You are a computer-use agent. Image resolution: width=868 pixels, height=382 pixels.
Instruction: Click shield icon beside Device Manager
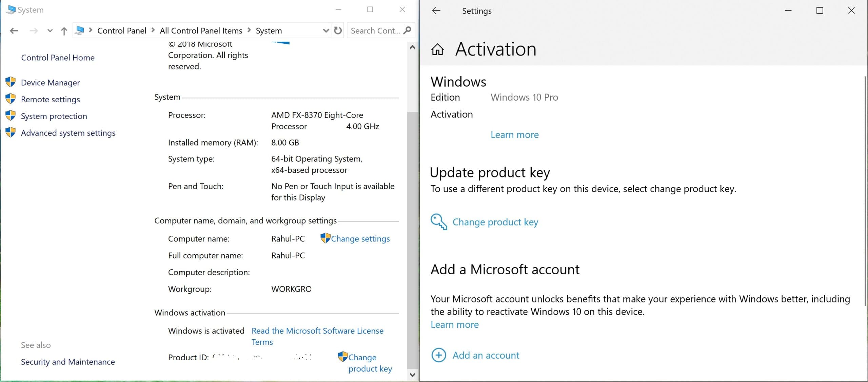[x=11, y=82]
